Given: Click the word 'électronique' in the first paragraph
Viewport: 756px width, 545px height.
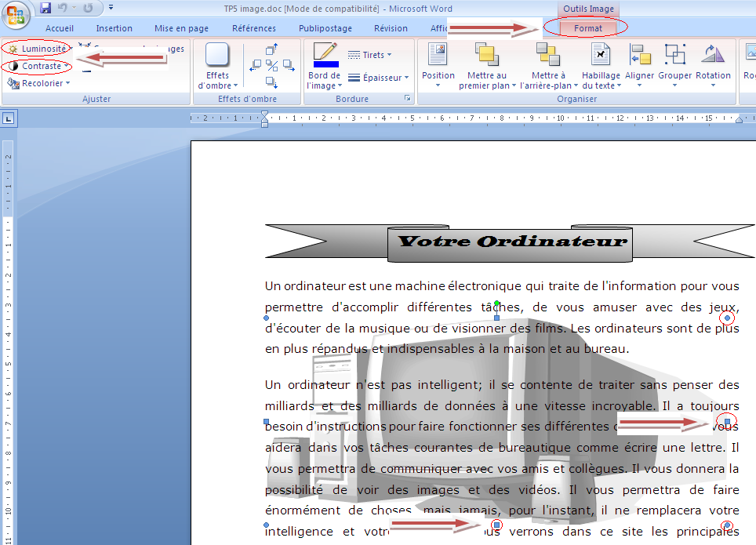Looking at the screenshot, I should pyautogui.click(x=485, y=286).
